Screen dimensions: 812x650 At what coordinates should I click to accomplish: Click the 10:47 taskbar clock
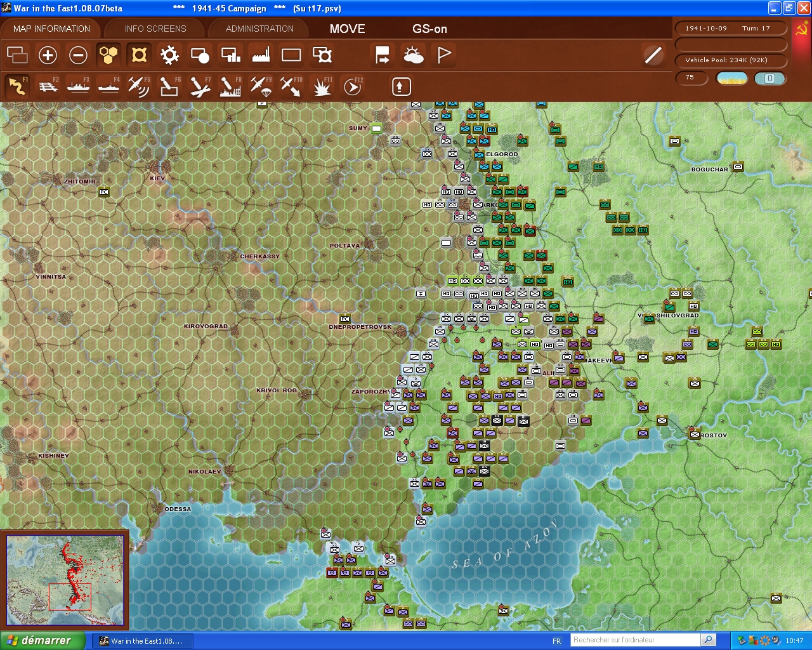click(794, 641)
